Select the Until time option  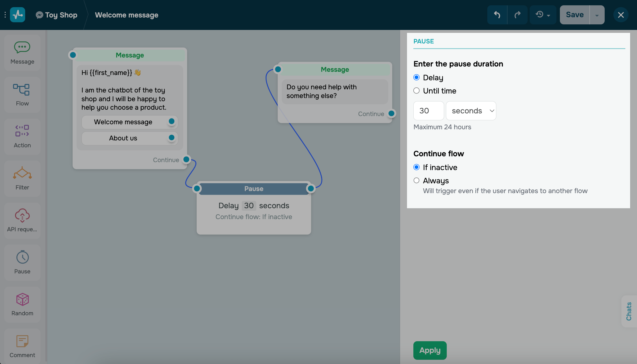pyautogui.click(x=417, y=91)
